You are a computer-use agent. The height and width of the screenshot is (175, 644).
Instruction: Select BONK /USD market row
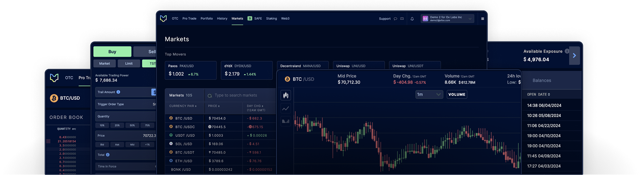pyautogui.click(x=221, y=169)
